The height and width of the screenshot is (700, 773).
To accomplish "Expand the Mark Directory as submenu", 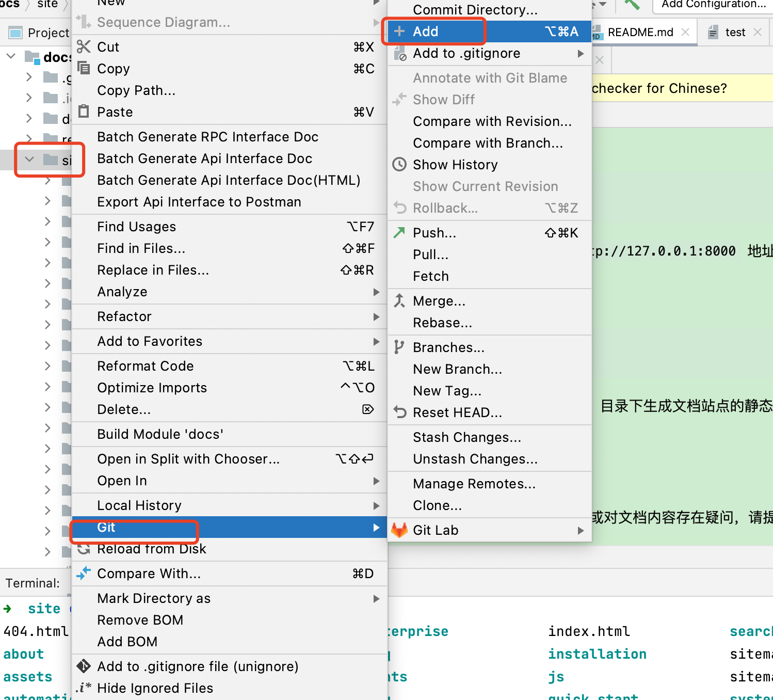I will coord(376,598).
